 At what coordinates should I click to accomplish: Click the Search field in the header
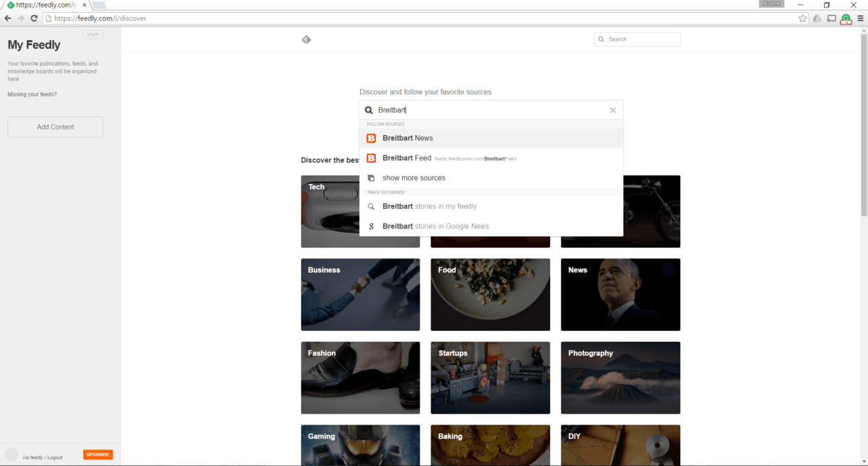point(637,39)
